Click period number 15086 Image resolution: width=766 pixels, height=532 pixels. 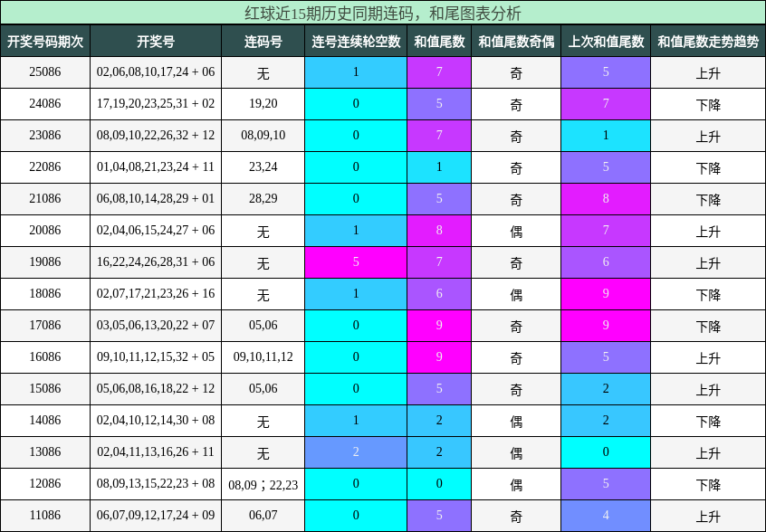tap(45, 389)
